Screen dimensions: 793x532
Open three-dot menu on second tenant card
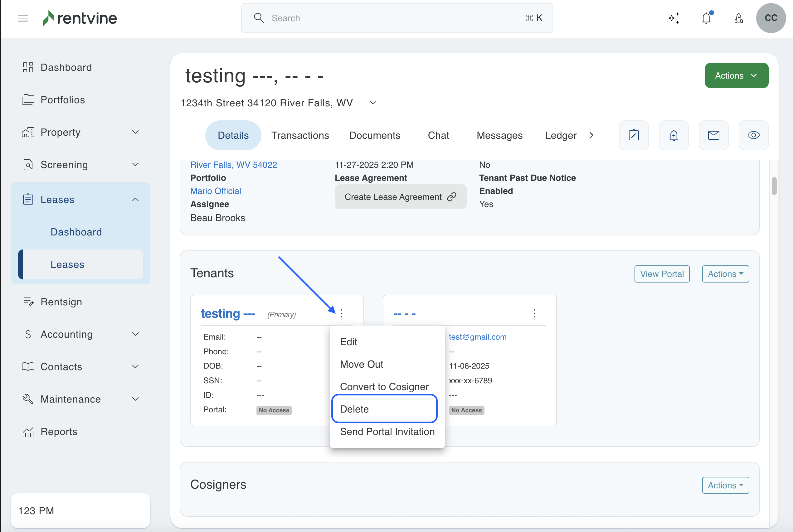click(x=534, y=313)
